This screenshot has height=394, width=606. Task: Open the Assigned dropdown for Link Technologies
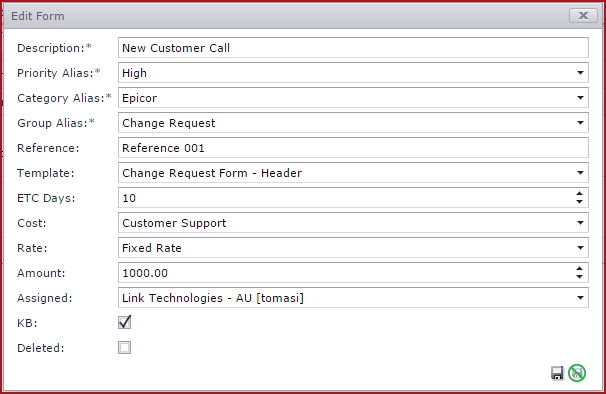(x=580, y=298)
